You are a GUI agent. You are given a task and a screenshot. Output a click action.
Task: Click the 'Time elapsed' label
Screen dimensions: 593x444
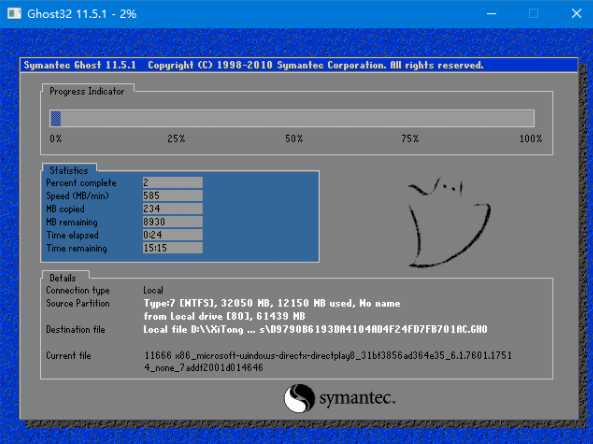click(x=72, y=235)
